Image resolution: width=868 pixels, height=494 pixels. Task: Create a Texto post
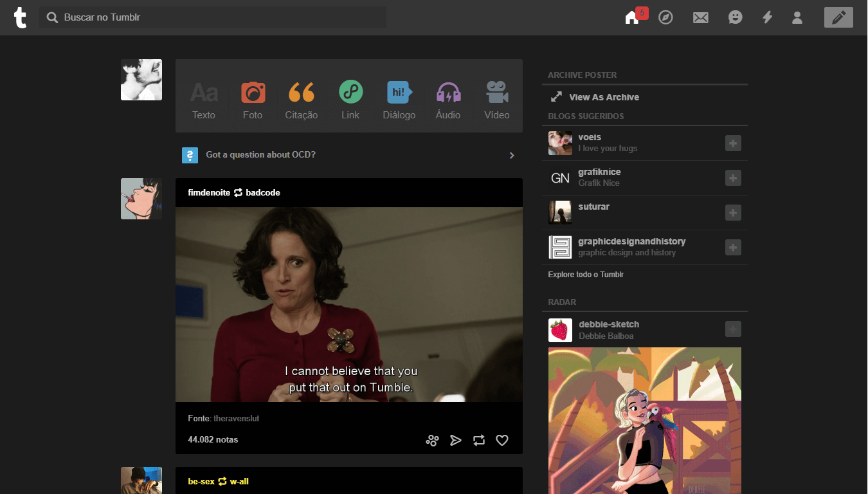pos(204,100)
